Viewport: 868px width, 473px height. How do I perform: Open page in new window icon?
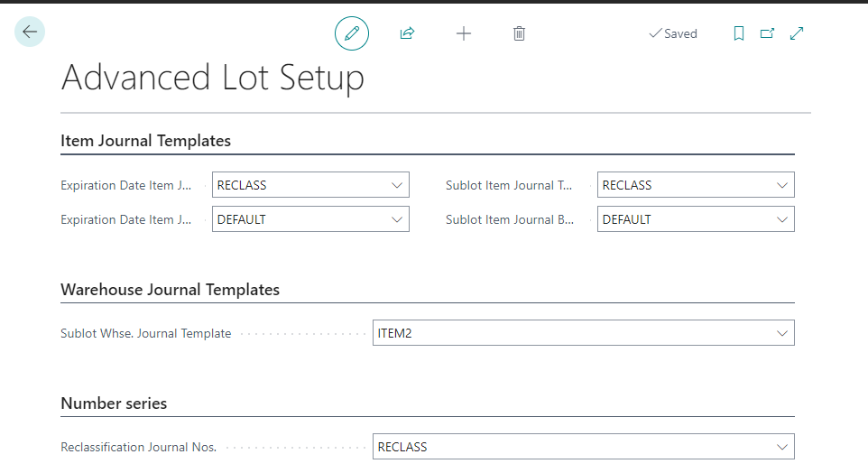click(x=767, y=33)
